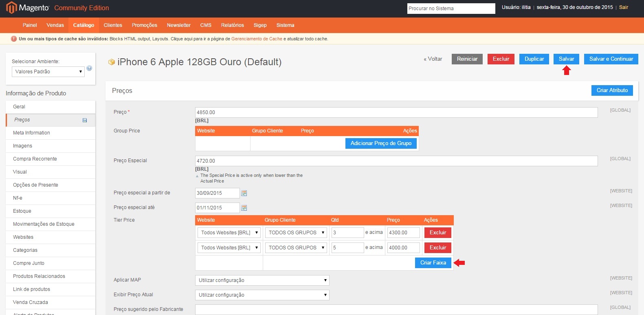644x315 pixels.
Task: Select the Movimentações de Estoque tab
Action: point(51,224)
